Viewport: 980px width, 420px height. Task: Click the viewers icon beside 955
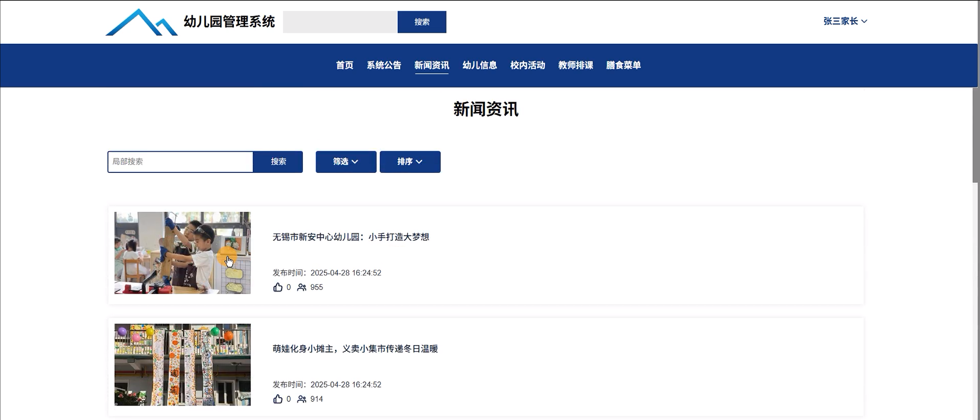pyautogui.click(x=301, y=287)
